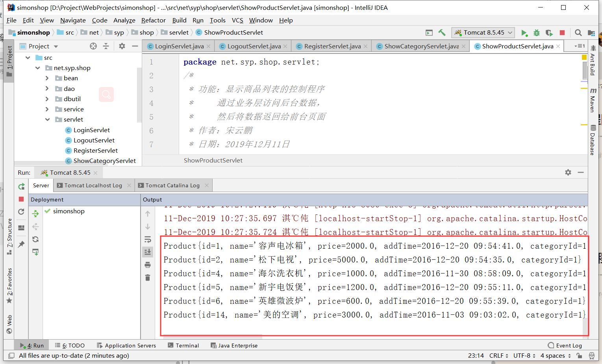Open the VCS menu
Image resolution: width=602 pixels, height=364 pixels.
[x=237, y=20]
